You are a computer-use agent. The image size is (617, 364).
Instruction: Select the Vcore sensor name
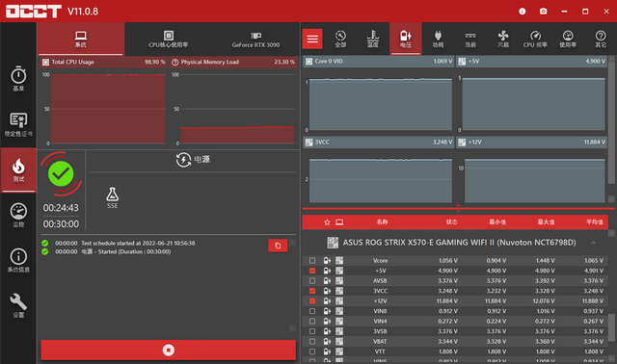click(380, 261)
